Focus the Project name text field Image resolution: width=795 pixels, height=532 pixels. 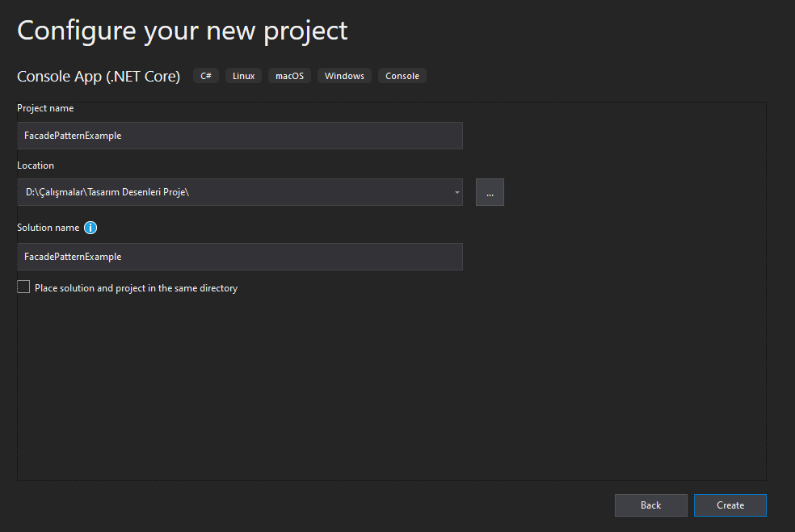240,136
